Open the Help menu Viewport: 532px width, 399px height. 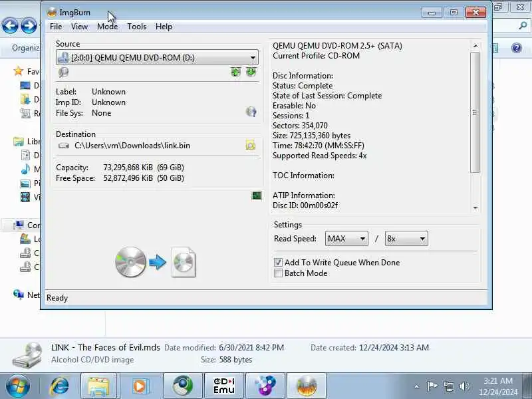[x=164, y=27]
